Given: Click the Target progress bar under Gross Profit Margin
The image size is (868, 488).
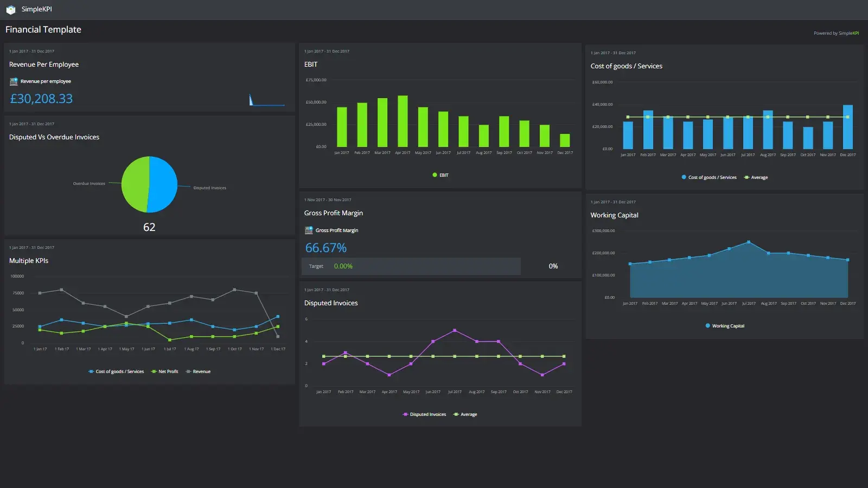Looking at the screenshot, I should (x=411, y=266).
